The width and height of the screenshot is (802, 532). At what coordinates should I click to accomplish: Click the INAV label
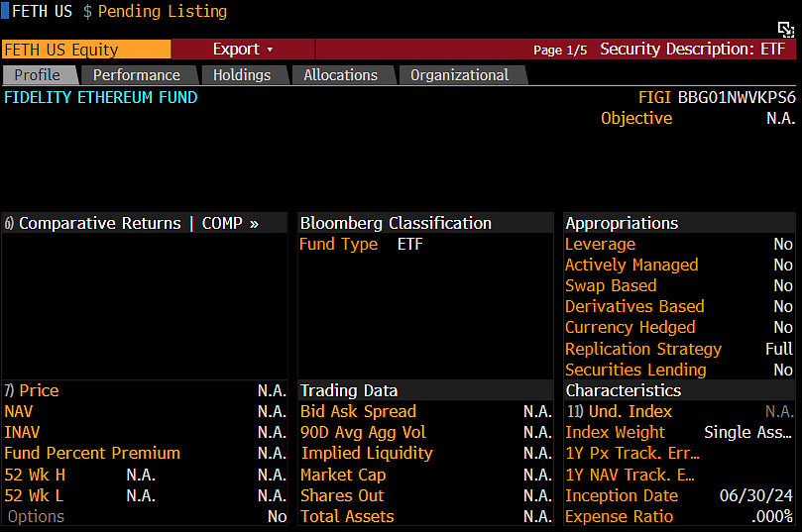click(22, 432)
